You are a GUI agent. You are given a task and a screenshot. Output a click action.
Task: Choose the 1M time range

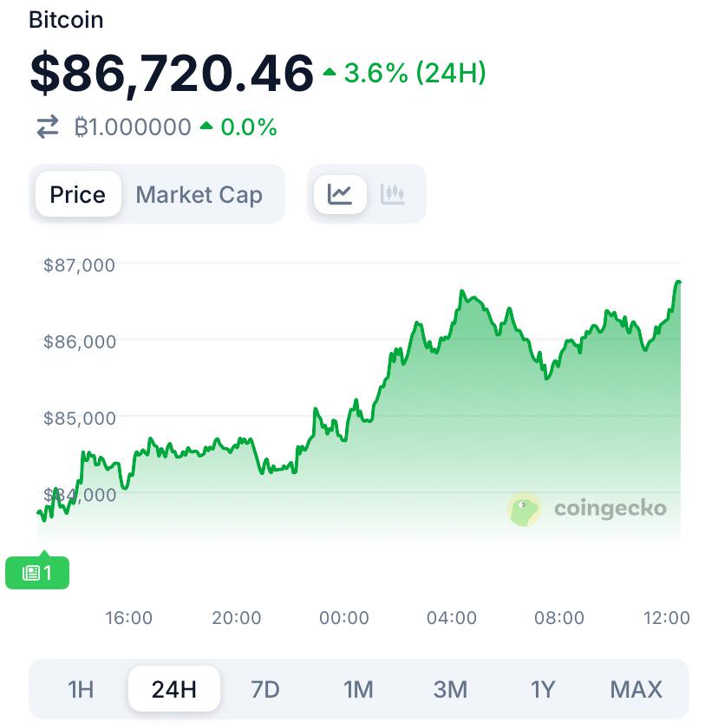[x=358, y=690]
